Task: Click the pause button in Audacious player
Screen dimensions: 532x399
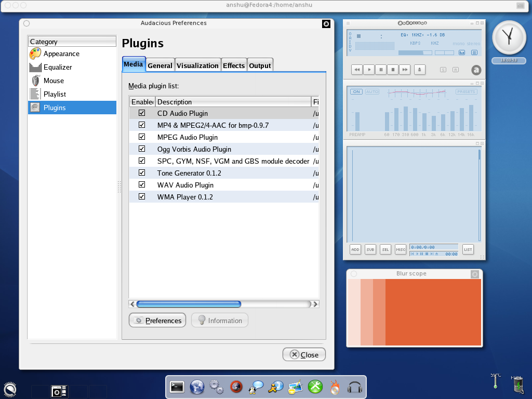Action: (x=381, y=70)
